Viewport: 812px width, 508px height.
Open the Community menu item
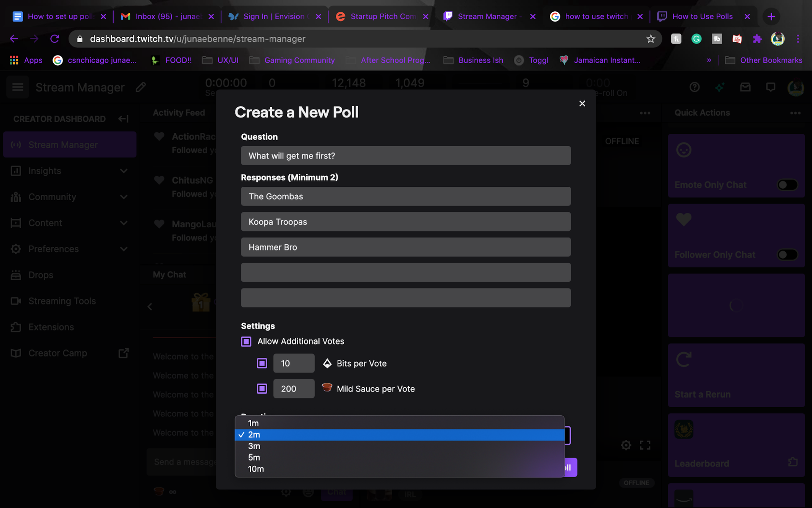click(x=52, y=197)
